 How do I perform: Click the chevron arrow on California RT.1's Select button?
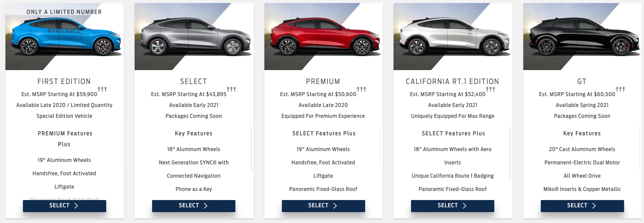tap(465, 206)
